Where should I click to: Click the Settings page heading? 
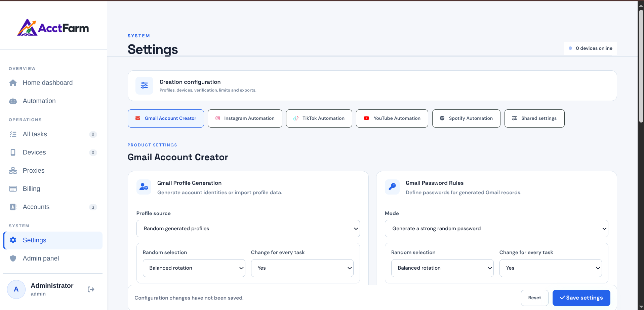pyautogui.click(x=153, y=49)
